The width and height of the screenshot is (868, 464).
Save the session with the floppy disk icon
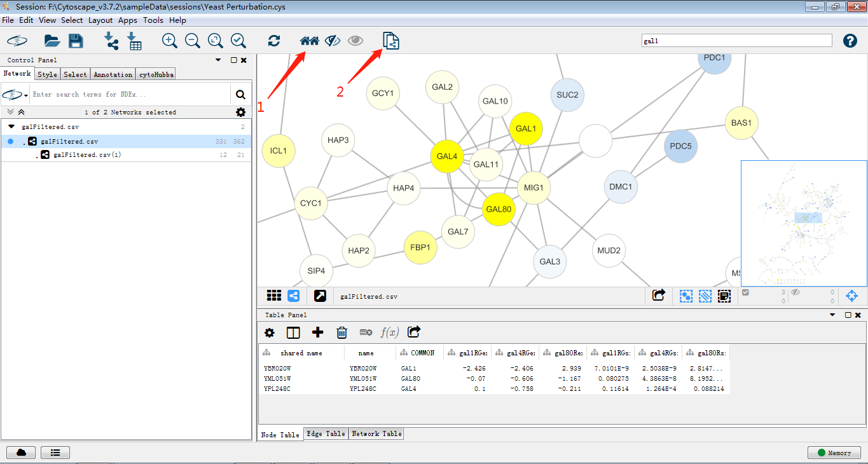(76, 41)
